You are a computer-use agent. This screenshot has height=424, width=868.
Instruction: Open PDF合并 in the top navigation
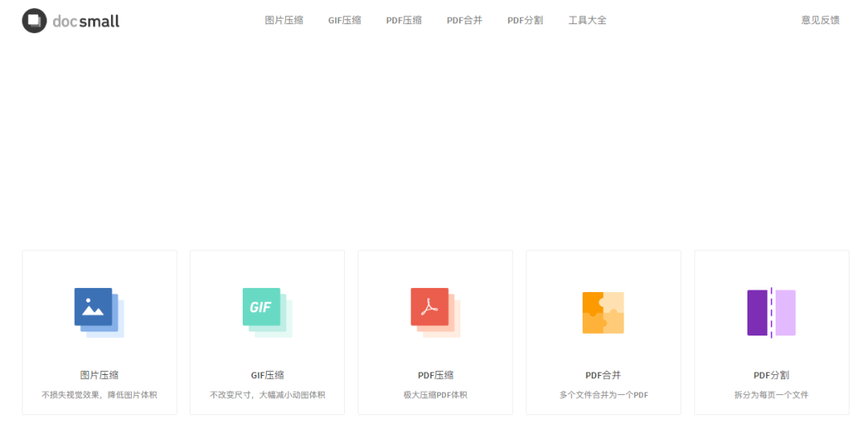pos(465,20)
